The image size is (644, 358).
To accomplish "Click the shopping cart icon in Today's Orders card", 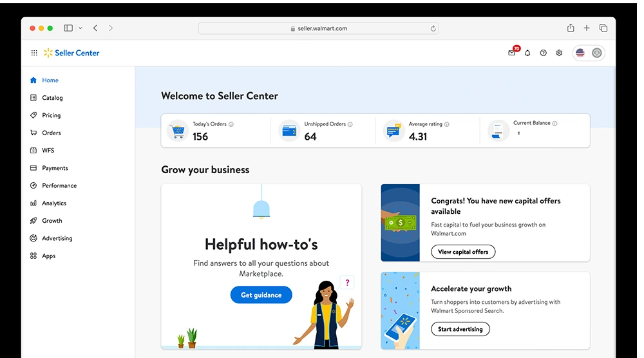I will click(178, 131).
